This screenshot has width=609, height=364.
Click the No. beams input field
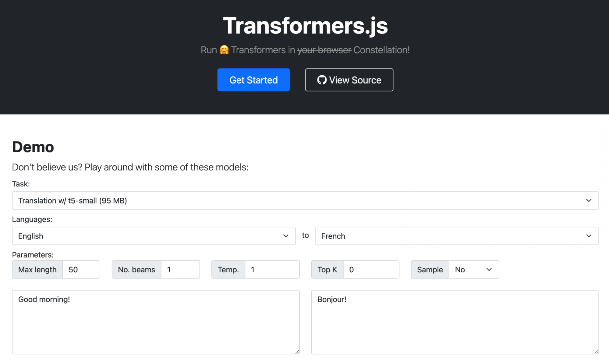click(180, 269)
